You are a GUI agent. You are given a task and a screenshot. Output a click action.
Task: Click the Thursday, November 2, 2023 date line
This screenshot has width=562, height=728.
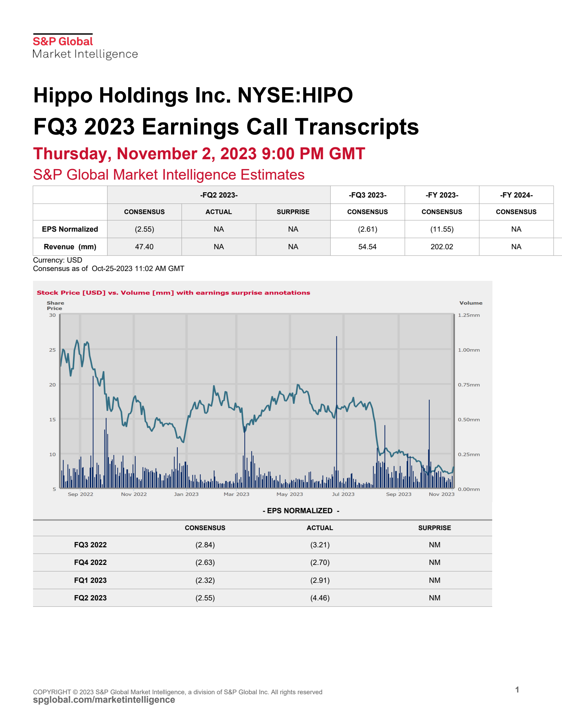pos(199,154)
